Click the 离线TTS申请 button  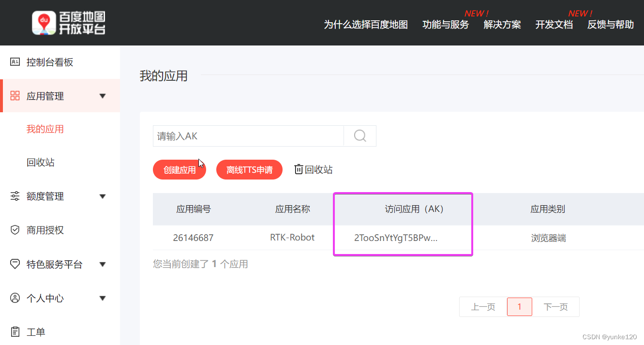pos(249,169)
